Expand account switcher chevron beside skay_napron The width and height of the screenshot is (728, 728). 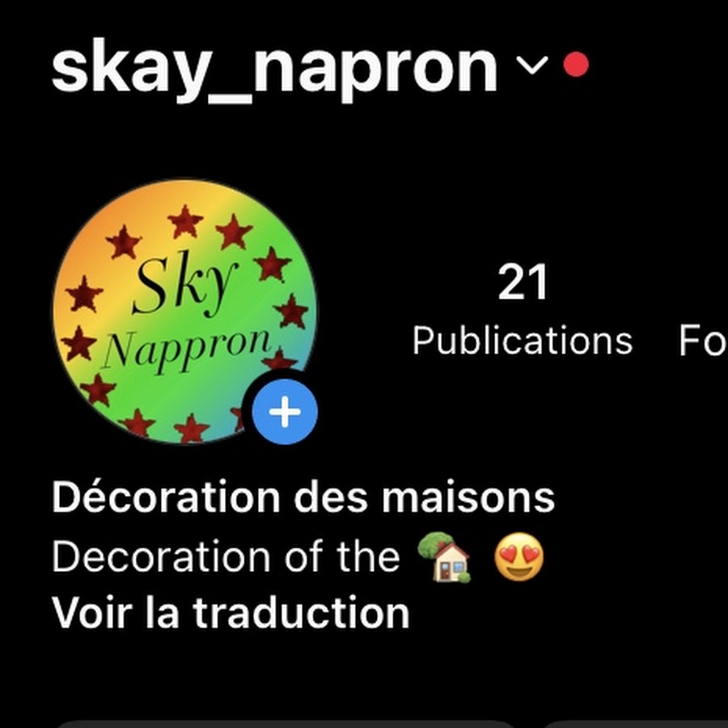click(x=532, y=65)
